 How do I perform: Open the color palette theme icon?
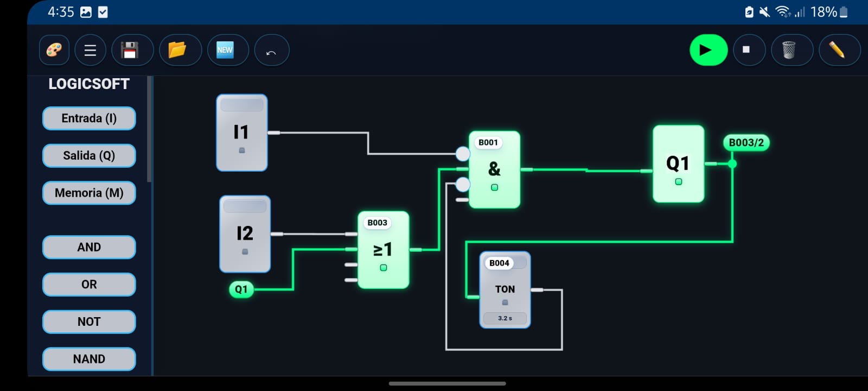click(x=54, y=51)
